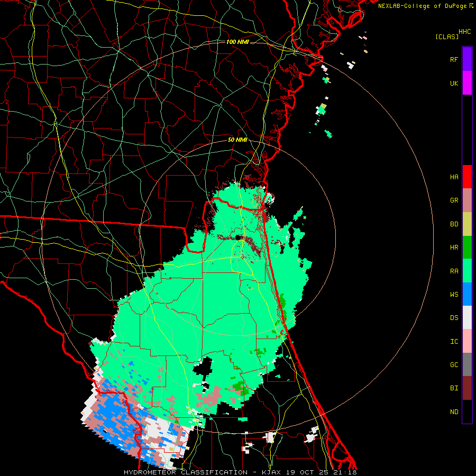Click the "NEXLAB-College of DuPage" title text
Image resolution: width=476 pixels, height=476 pixels.
pyautogui.click(x=422, y=6)
